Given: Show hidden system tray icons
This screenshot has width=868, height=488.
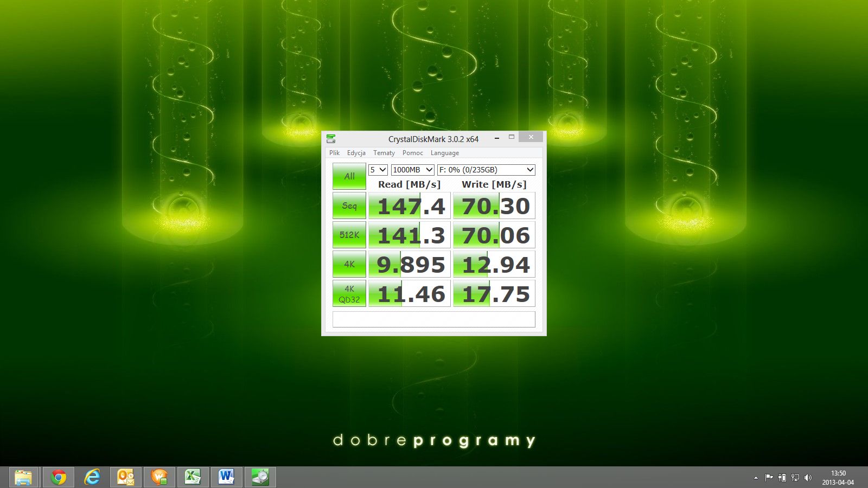Looking at the screenshot, I should tap(756, 478).
